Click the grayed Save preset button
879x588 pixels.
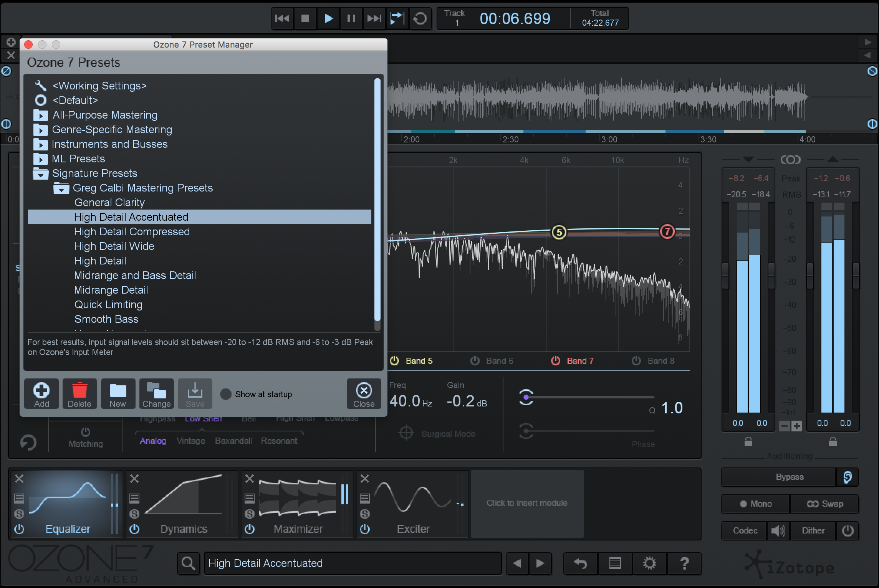[x=195, y=394]
